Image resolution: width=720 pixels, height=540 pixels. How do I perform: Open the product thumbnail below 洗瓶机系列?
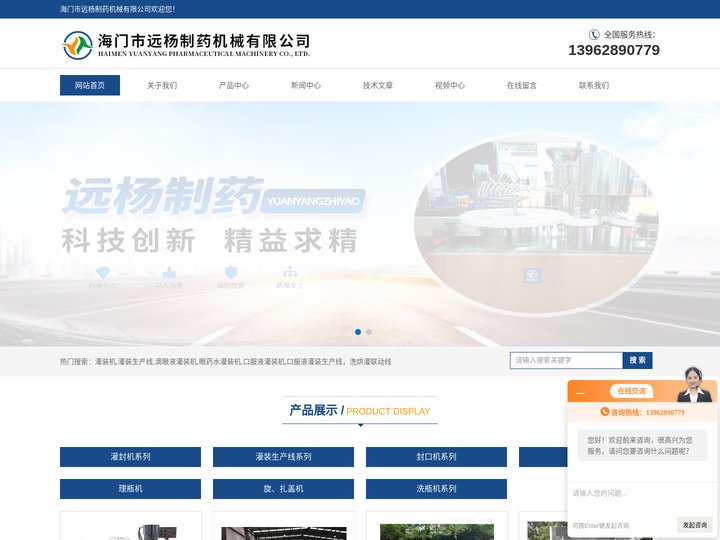[x=436, y=526]
